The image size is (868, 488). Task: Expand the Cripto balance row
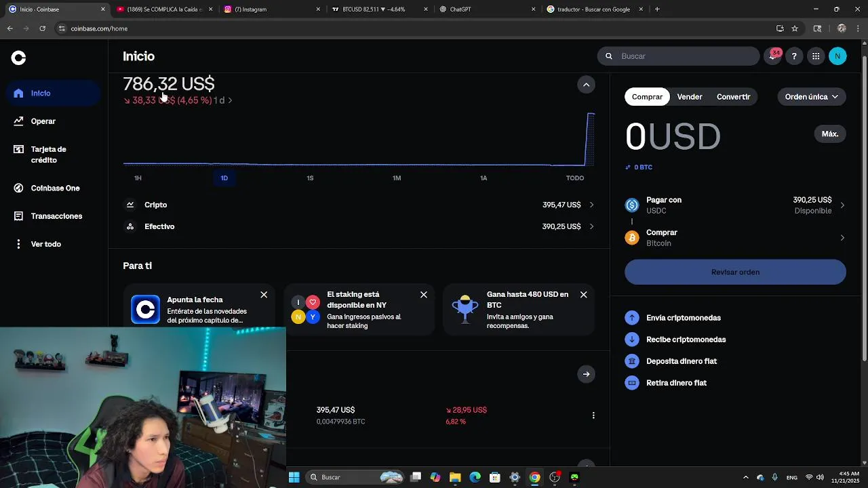pyautogui.click(x=359, y=205)
